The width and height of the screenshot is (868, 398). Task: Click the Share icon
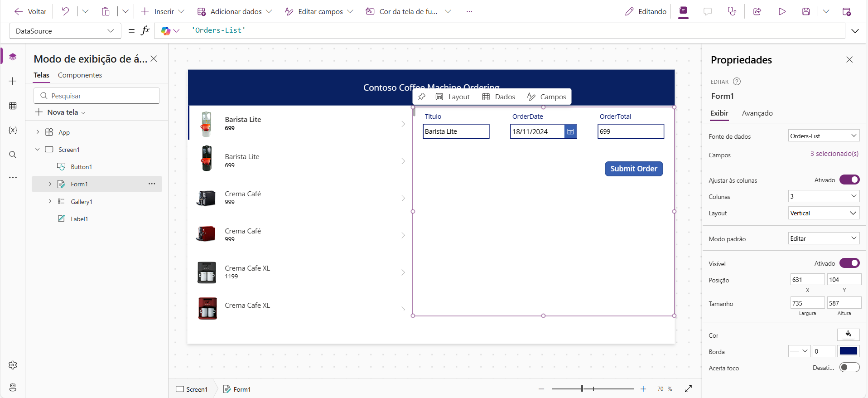click(x=757, y=11)
